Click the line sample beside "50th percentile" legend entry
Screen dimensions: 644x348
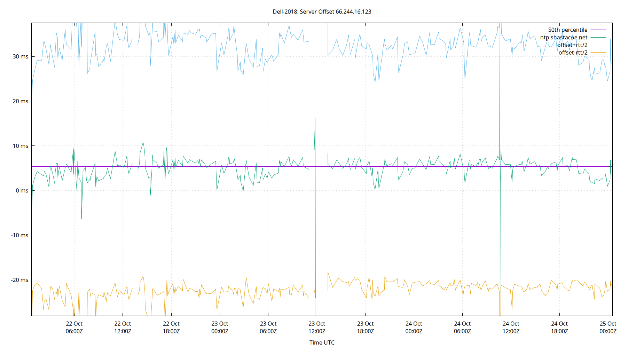pyautogui.click(x=598, y=30)
